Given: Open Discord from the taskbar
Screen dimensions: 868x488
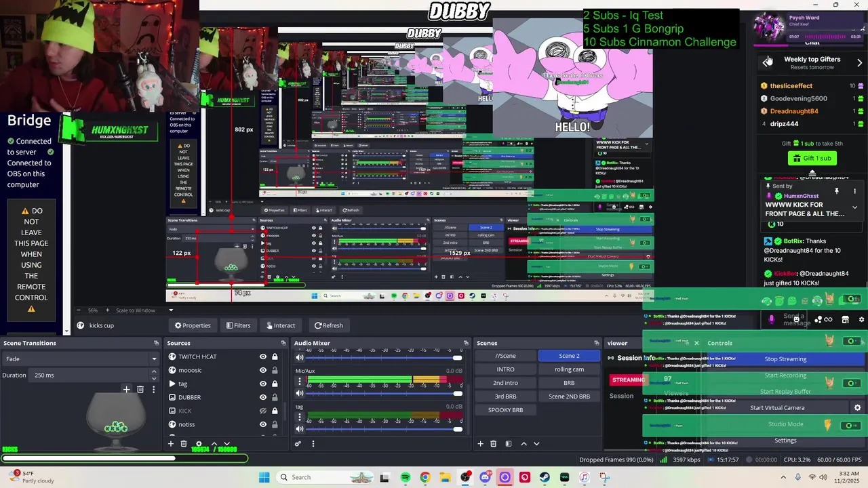Looking at the screenshot, I should (x=485, y=477).
